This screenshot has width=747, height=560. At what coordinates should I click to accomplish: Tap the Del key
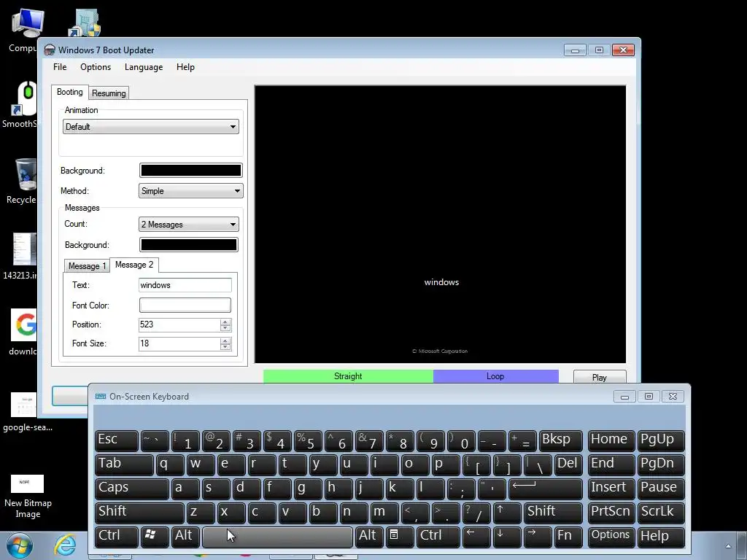tap(568, 464)
